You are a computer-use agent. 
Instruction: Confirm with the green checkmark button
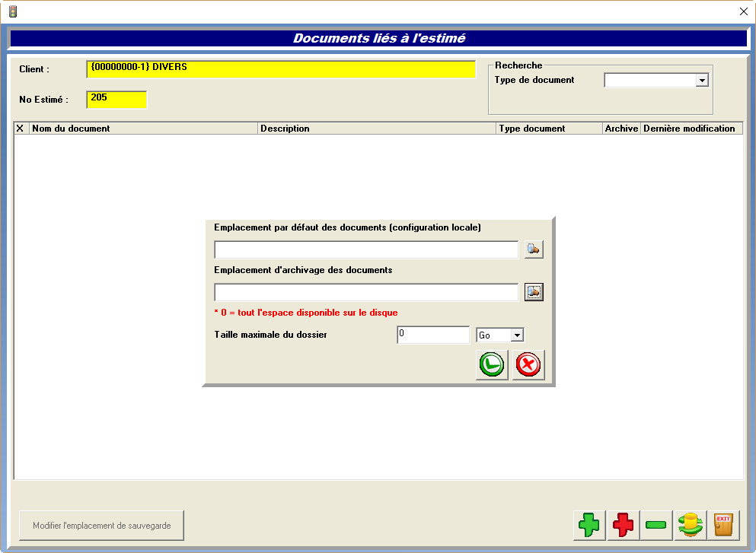tap(492, 364)
